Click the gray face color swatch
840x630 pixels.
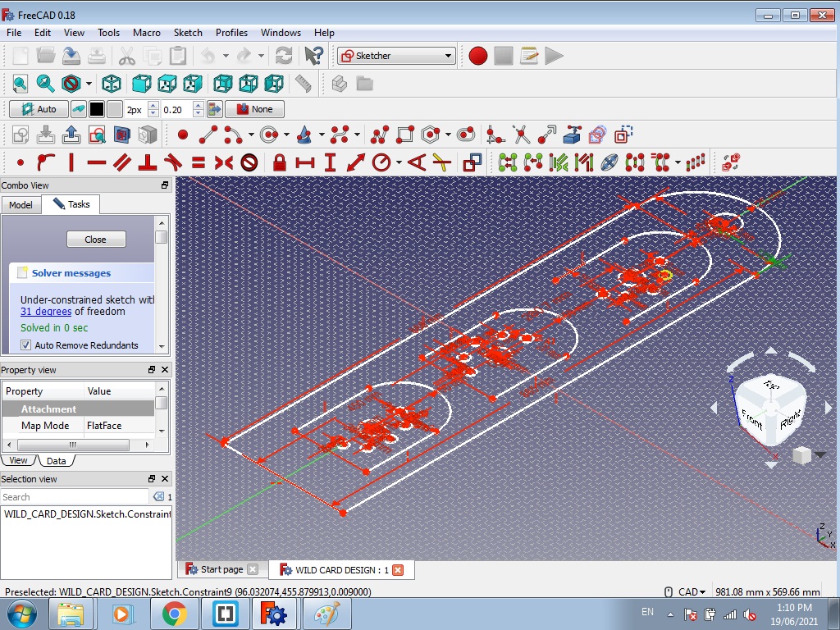tap(115, 109)
